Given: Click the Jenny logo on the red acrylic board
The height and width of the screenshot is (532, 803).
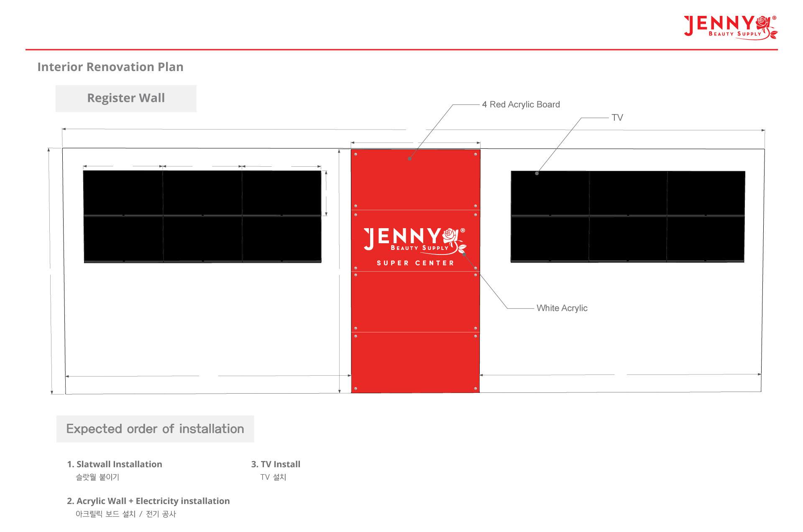Looking at the screenshot, I should tap(415, 241).
